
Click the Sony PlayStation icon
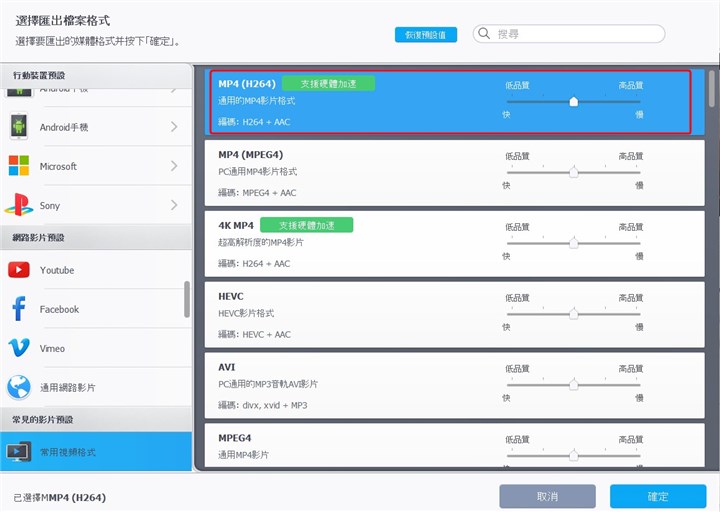click(x=19, y=204)
